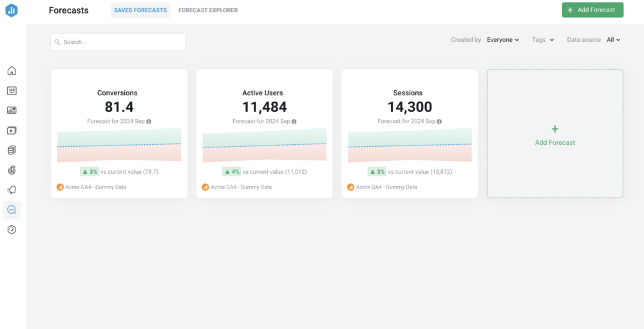644x329 pixels.
Task: Click the 14,300 forecast value
Action: [410, 107]
